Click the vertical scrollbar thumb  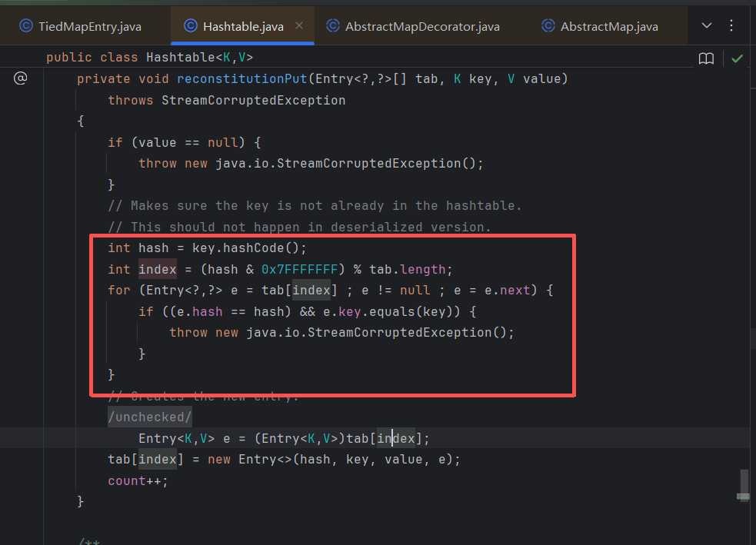743,484
